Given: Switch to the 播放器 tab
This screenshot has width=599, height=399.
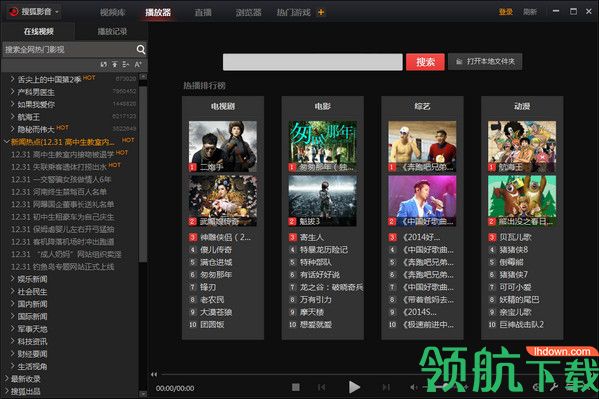Looking at the screenshot, I should [158, 13].
